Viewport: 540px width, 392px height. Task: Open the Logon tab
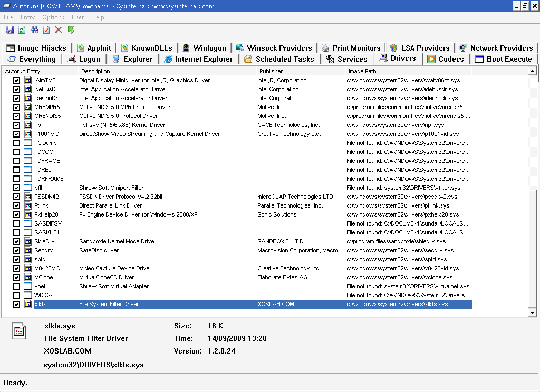point(84,59)
